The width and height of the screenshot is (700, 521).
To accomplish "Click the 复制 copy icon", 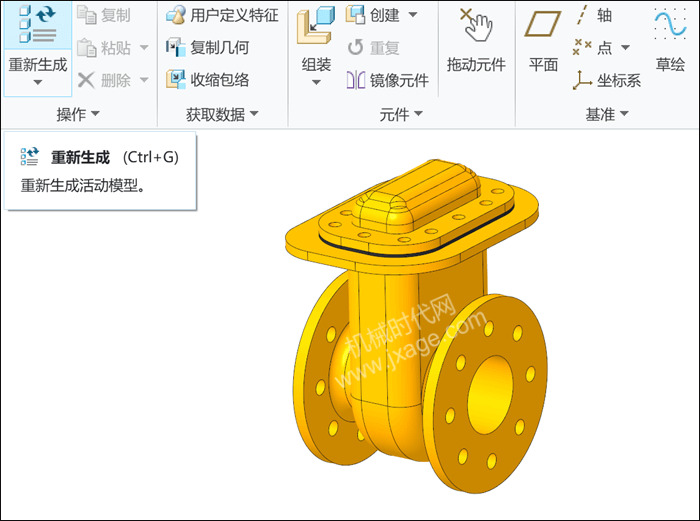I will click(x=86, y=15).
